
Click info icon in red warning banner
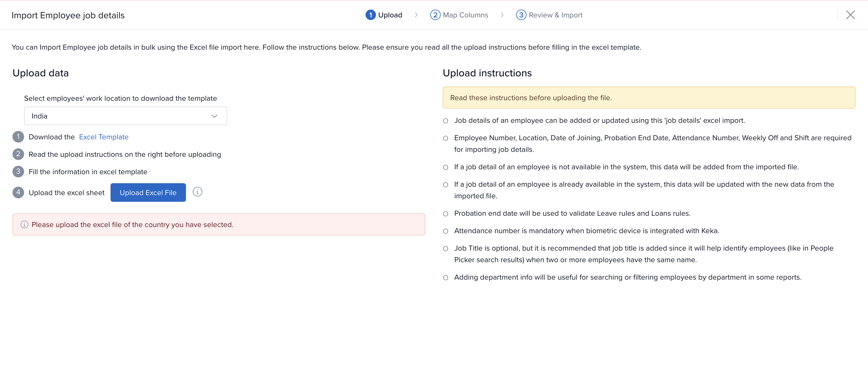tap(24, 224)
